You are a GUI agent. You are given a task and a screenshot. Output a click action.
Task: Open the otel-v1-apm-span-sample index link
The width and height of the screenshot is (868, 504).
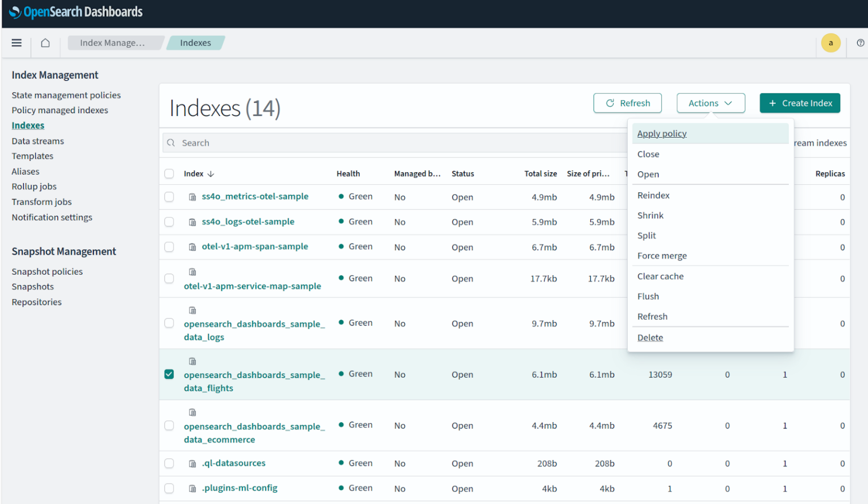pyautogui.click(x=254, y=246)
